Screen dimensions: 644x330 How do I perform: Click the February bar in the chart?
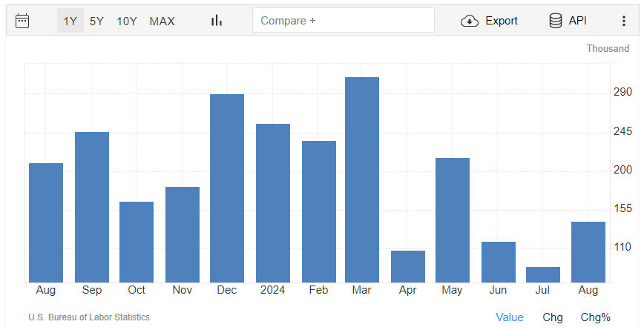point(319,212)
